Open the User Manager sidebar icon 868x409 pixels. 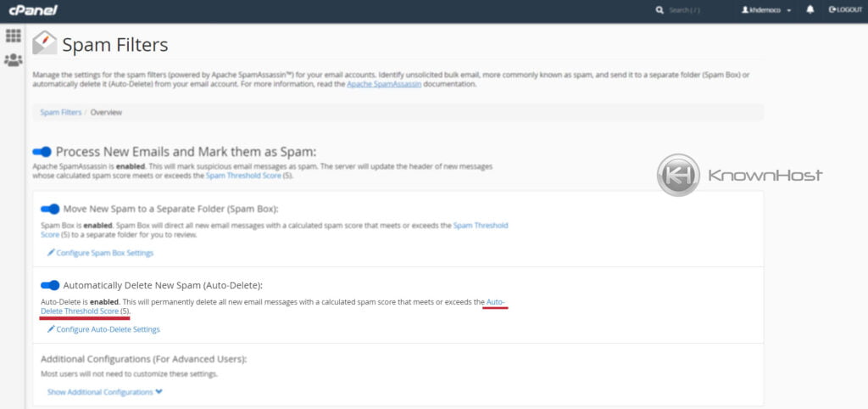tap(14, 60)
